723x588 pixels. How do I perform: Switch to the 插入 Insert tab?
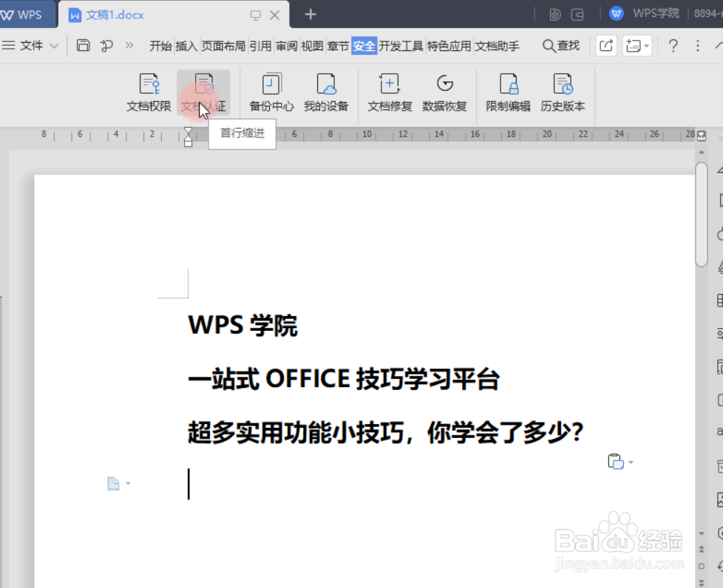click(x=186, y=46)
